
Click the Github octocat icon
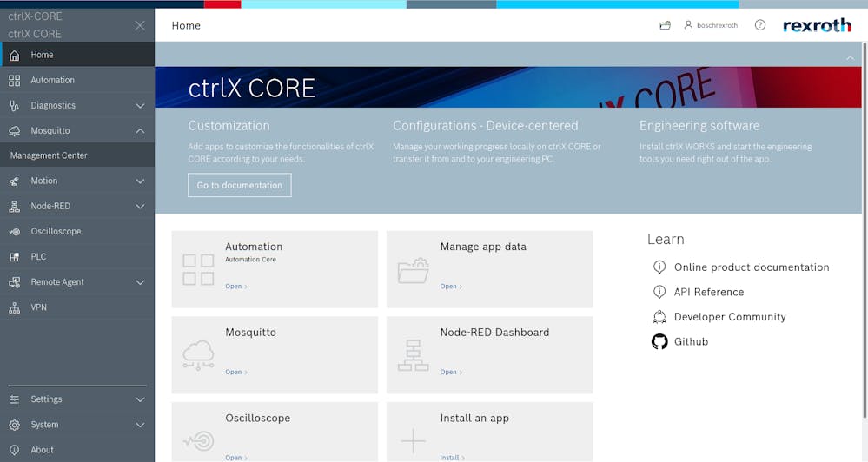click(x=659, y=341)
